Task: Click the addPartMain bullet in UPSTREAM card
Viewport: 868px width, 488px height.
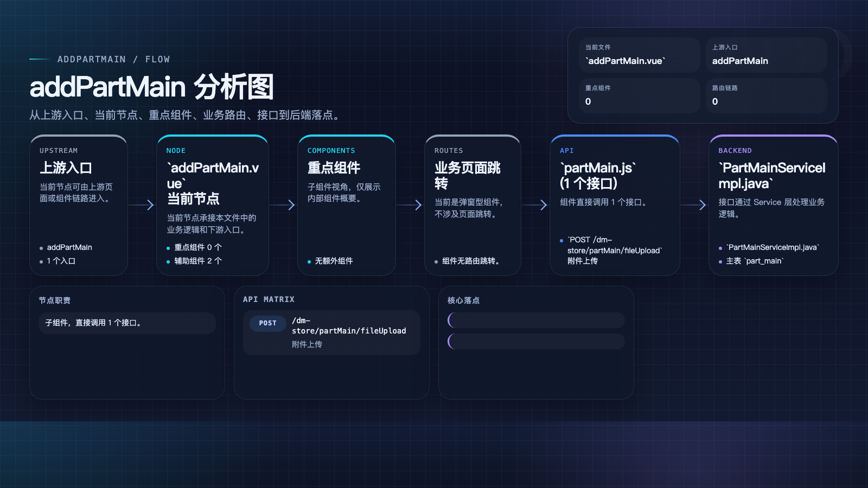Action: (x=69, y=247)
